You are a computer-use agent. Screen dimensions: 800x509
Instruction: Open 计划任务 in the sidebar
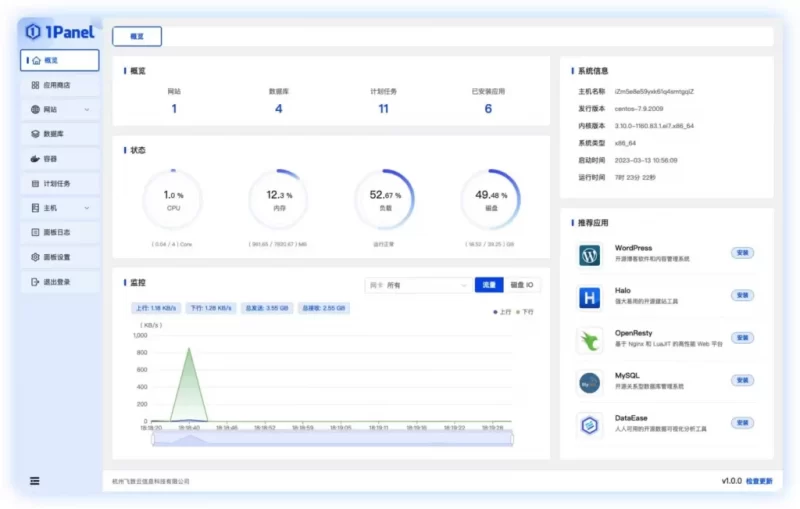pos(58,183)
